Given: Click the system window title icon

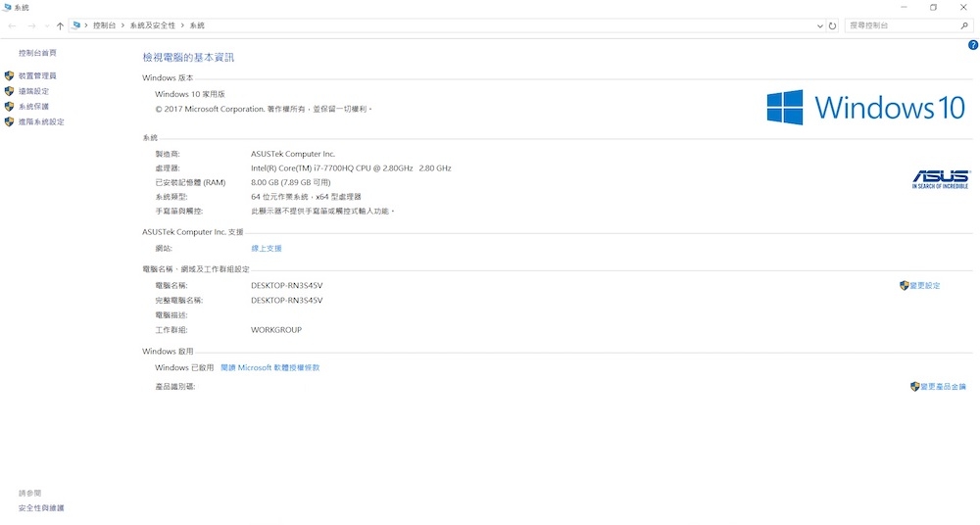Looking at the screenshot, I should pyautogui.click(x=6, y=8).
